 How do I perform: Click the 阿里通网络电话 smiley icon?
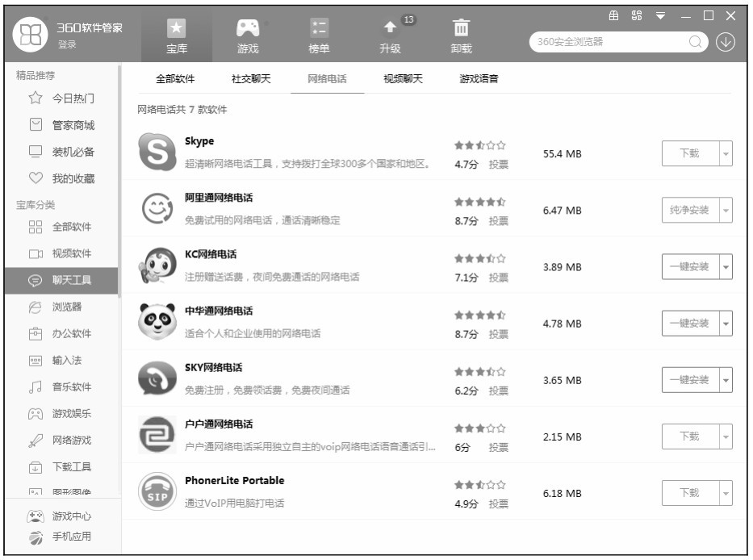point(157,208)
